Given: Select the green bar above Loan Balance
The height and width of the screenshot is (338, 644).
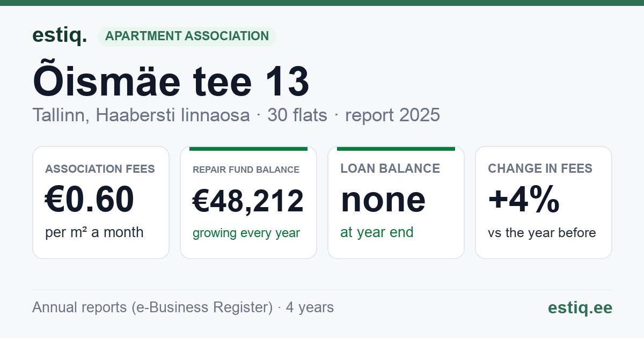Looking at the screenshot, I should (x=396, y=149).
